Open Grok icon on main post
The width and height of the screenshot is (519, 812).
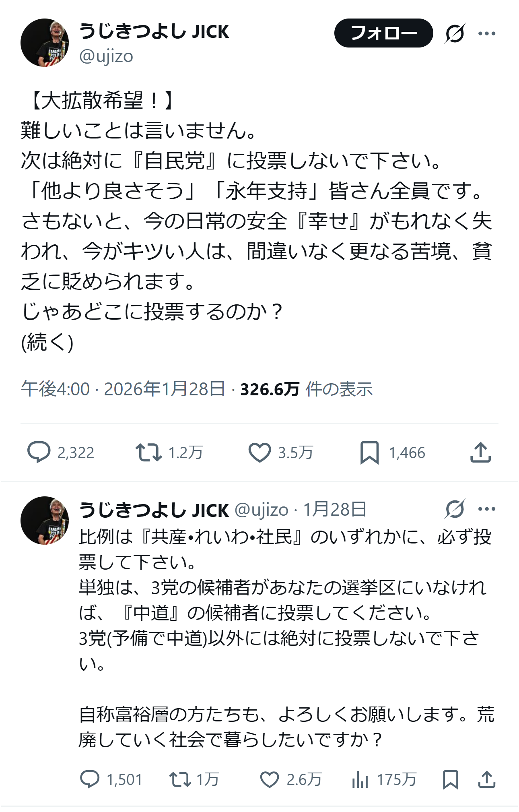(455, 33)
